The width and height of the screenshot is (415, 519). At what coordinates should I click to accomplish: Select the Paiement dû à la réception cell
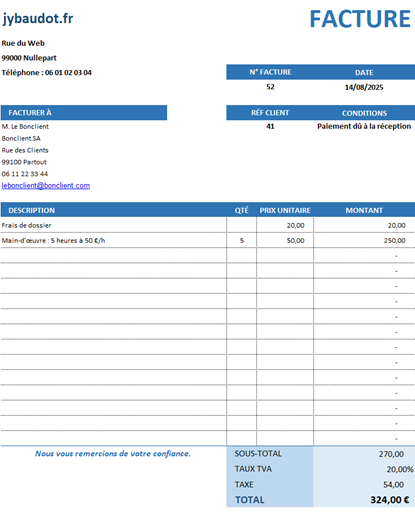(364, 126)
